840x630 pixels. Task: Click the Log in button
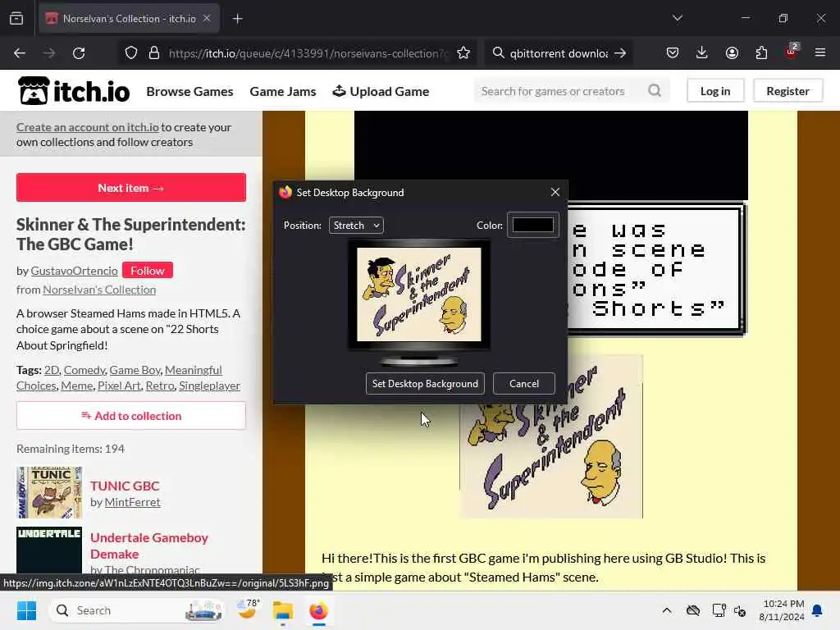(x=715, y=91)
